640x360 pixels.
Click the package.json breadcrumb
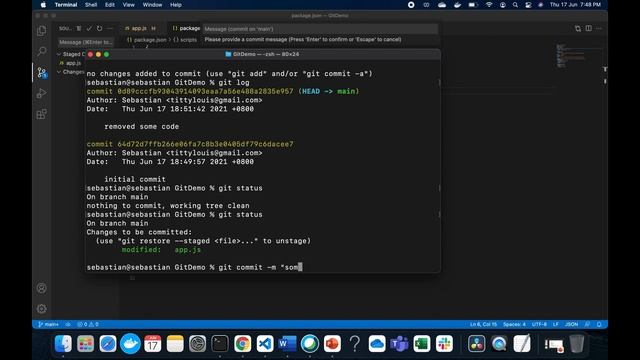(147, 40)
